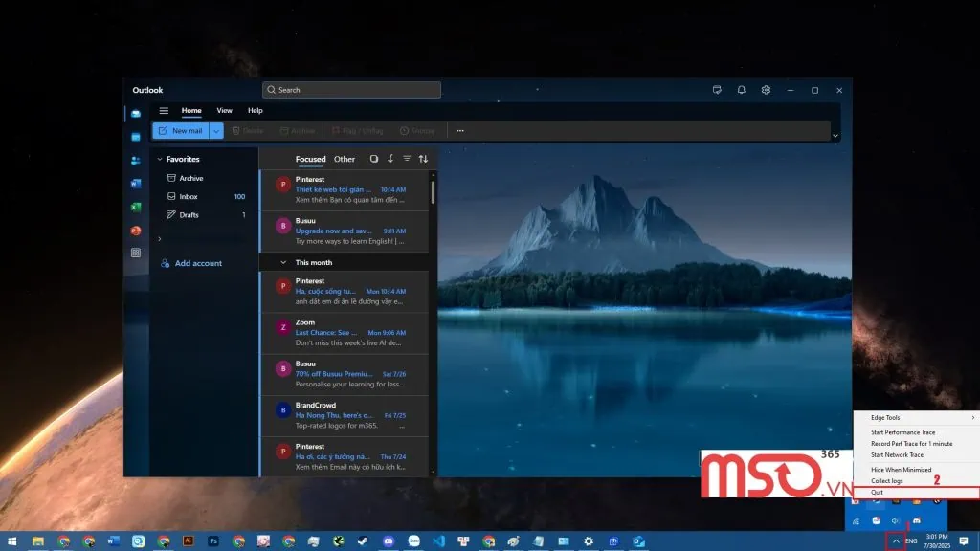Click the New mail button
This screenshot has width=980, height=551.
pyautogui.click(x=181, y=131)
